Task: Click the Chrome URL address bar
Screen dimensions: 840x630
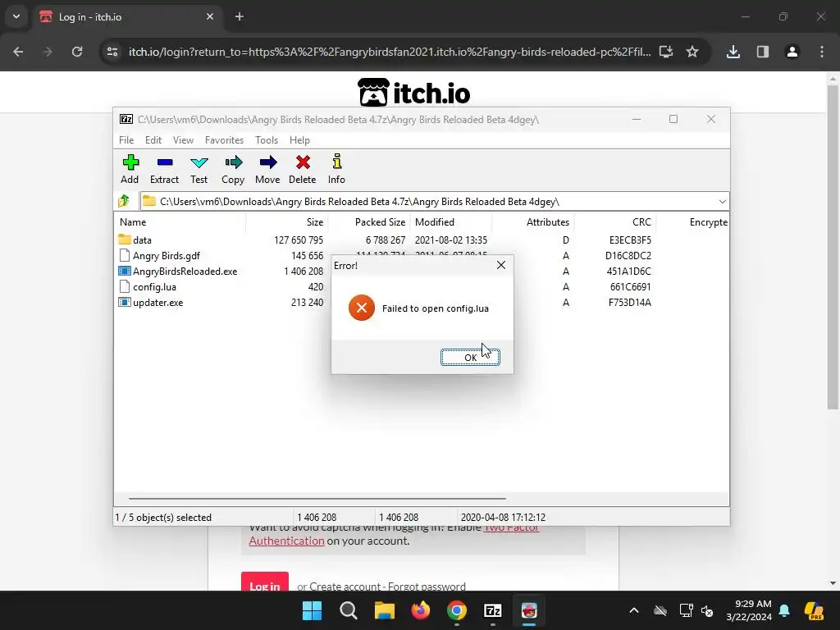Action: point(390,52)
